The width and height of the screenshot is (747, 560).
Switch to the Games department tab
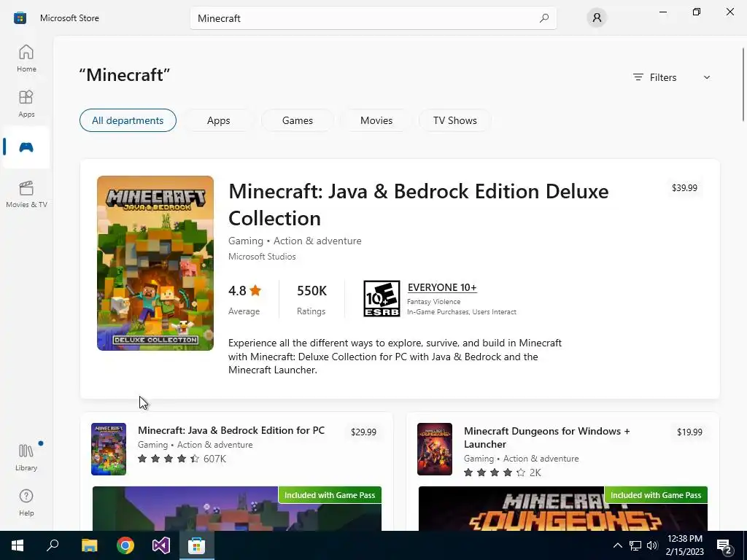pos(298,120)
